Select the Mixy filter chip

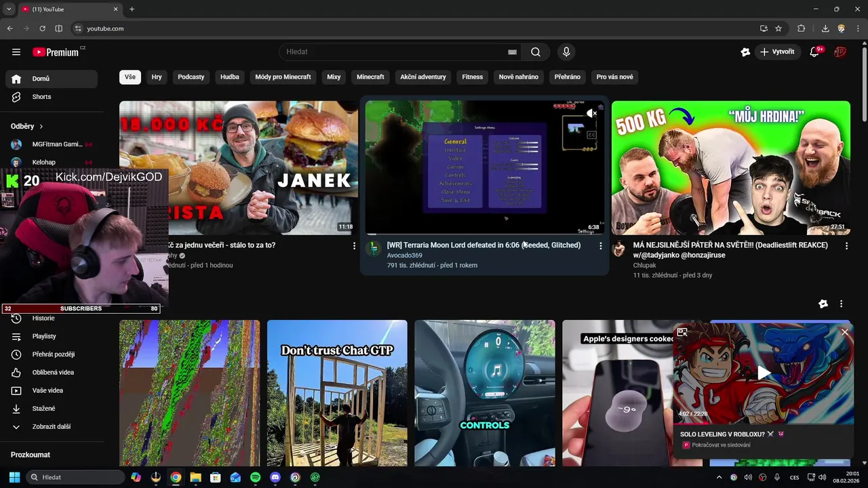tap(334, 77)
